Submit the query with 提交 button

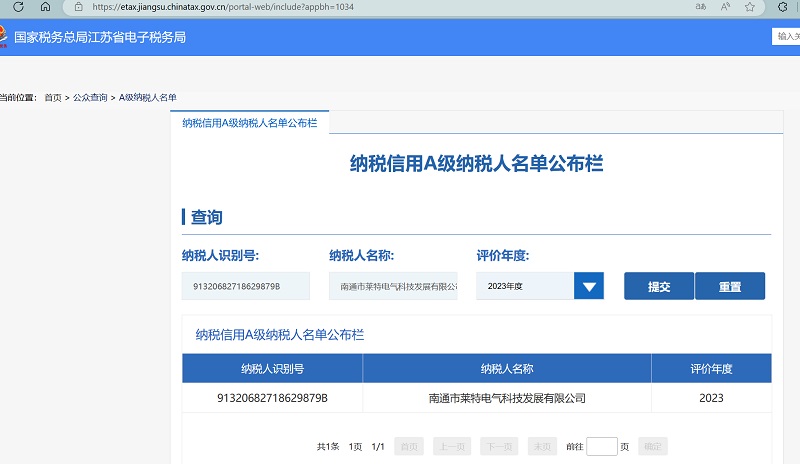click(659, 286)
